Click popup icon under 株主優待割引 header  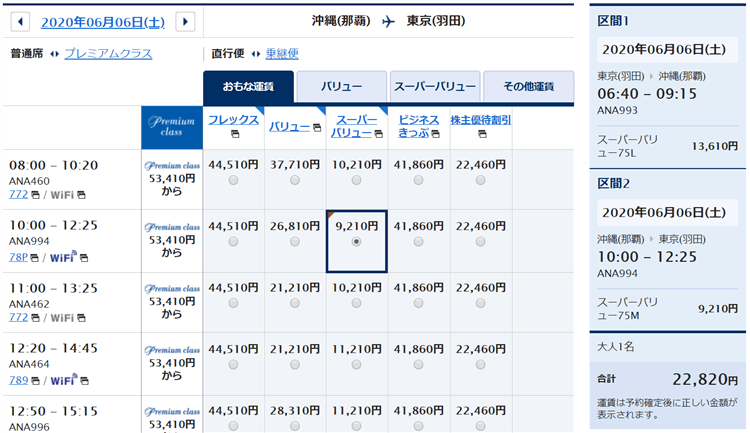pyautogui.click(x=480, y=134)
